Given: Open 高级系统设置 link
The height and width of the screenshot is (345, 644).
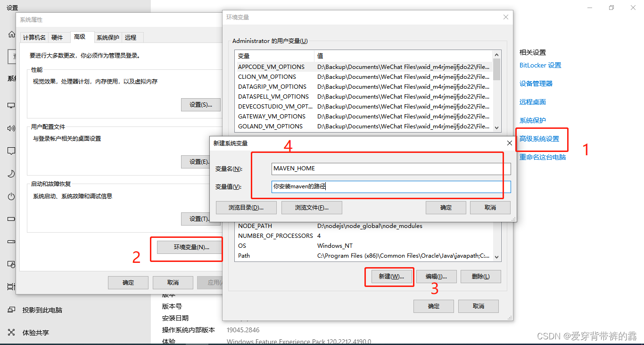Looking at the screenshot, I should 539,139.
